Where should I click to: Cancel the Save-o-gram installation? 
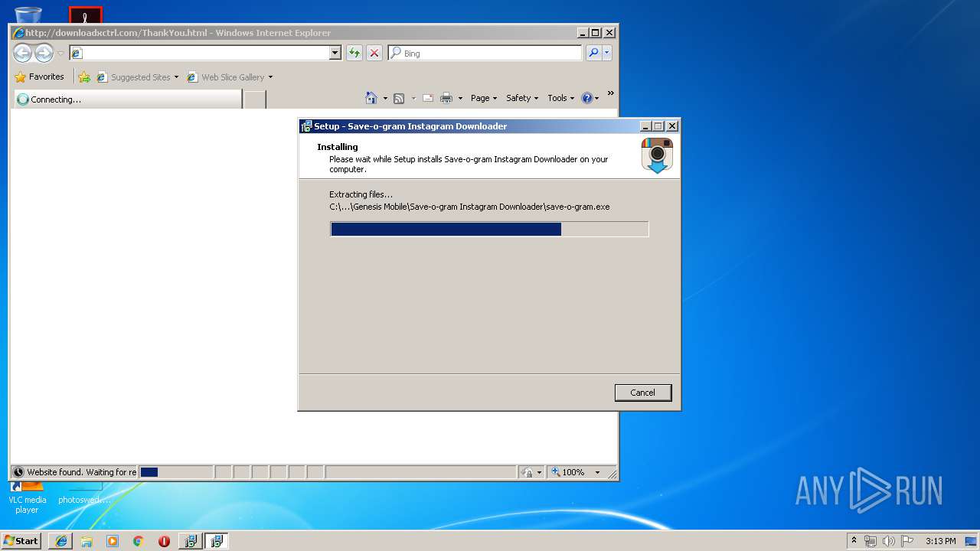click(643, 393)
